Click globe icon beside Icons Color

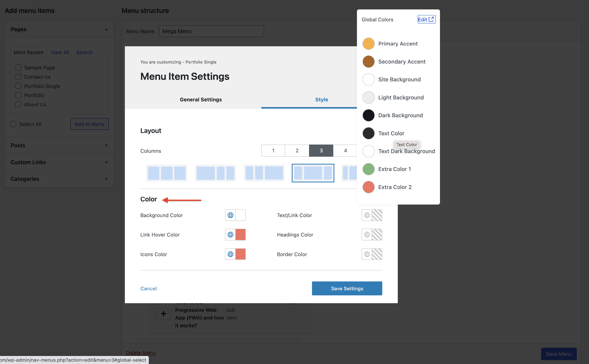click(230, 254)
